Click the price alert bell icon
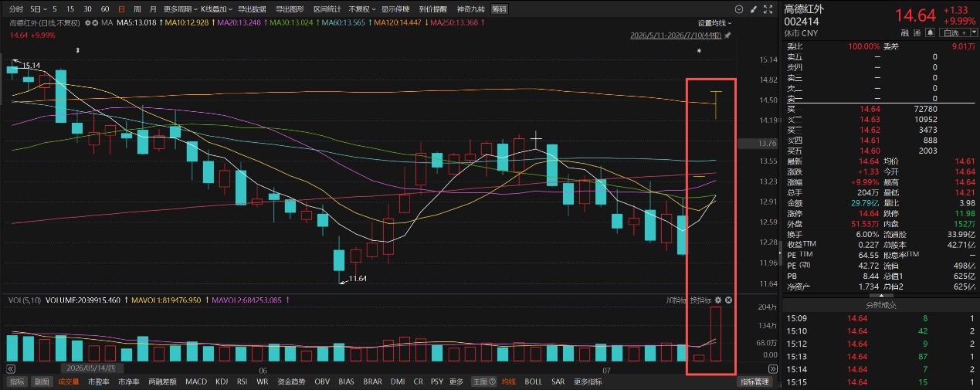This screenshot has width=980, height=390. (930, 32)
